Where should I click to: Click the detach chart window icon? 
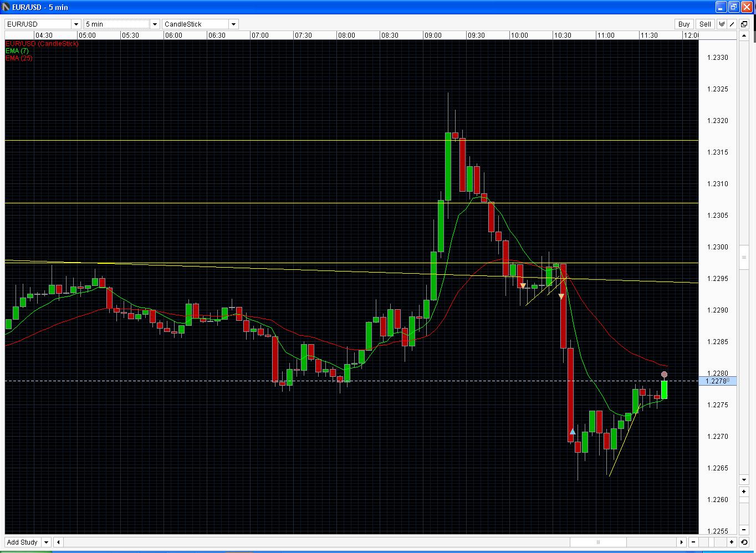(744, 24)
